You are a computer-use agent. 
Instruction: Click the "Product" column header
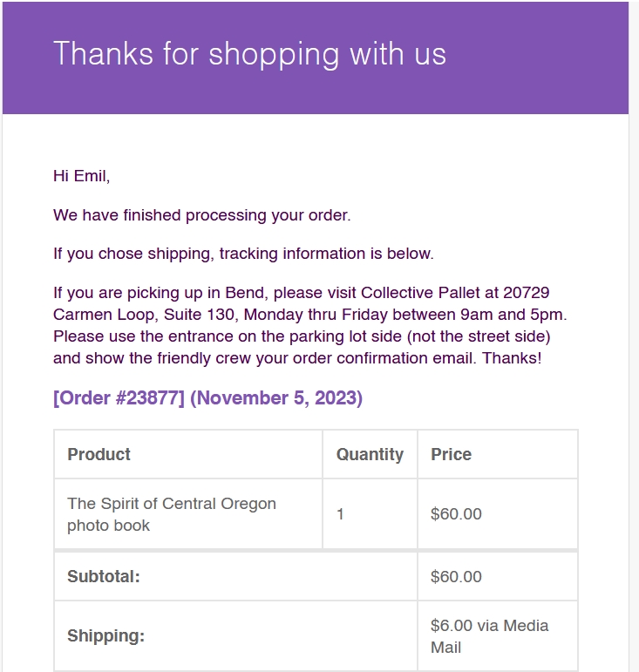click(x=99, y=454)
